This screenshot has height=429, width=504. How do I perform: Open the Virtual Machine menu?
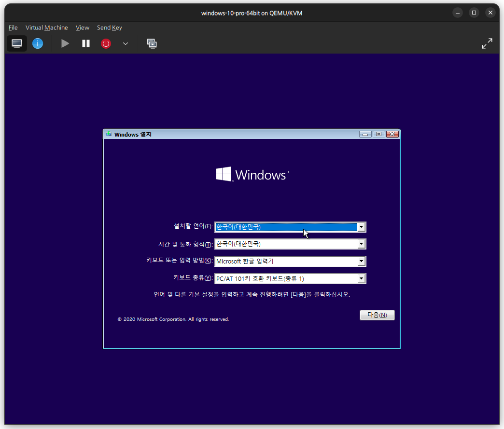tap(47, 28)
